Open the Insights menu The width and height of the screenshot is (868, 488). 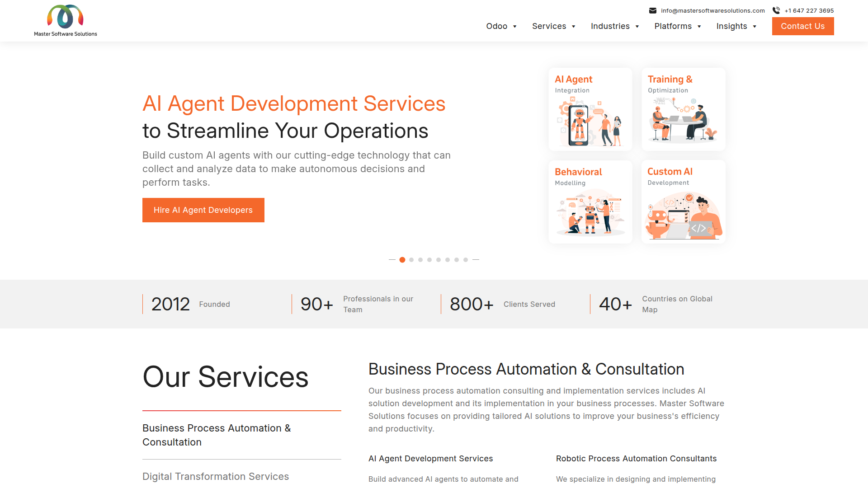pos(732,26)
